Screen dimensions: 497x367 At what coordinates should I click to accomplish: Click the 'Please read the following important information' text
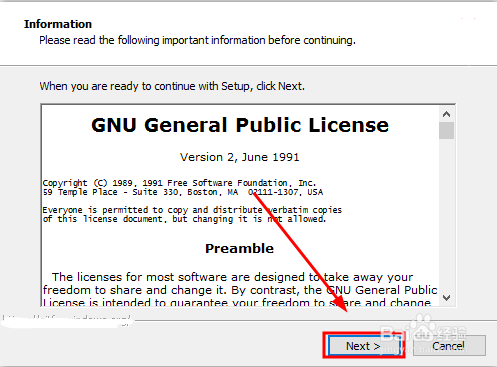pos(197,40)
